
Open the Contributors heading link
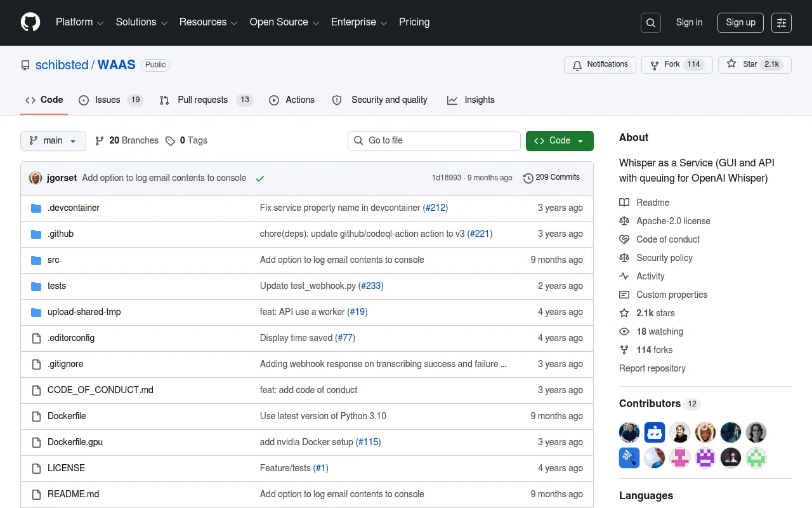tap(659, 404)
